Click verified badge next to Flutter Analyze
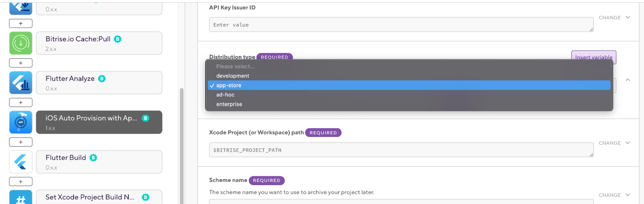 [x=102, y=79]
